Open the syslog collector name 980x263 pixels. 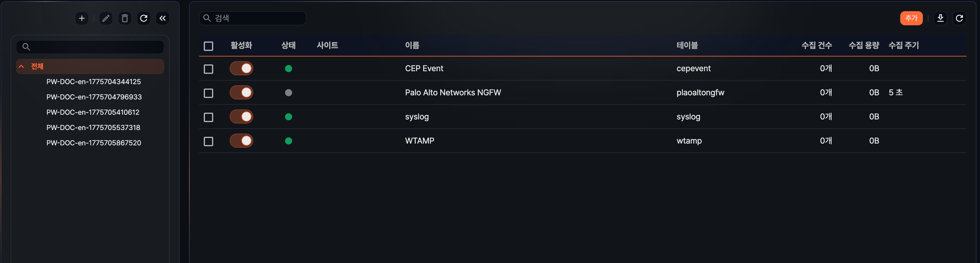(x=417, y=117)
